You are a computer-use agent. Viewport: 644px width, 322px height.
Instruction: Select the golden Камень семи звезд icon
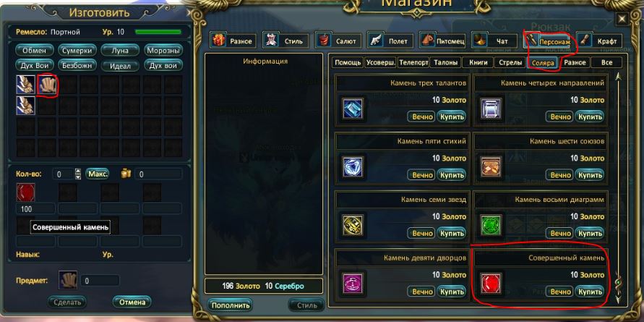point(353,225)
